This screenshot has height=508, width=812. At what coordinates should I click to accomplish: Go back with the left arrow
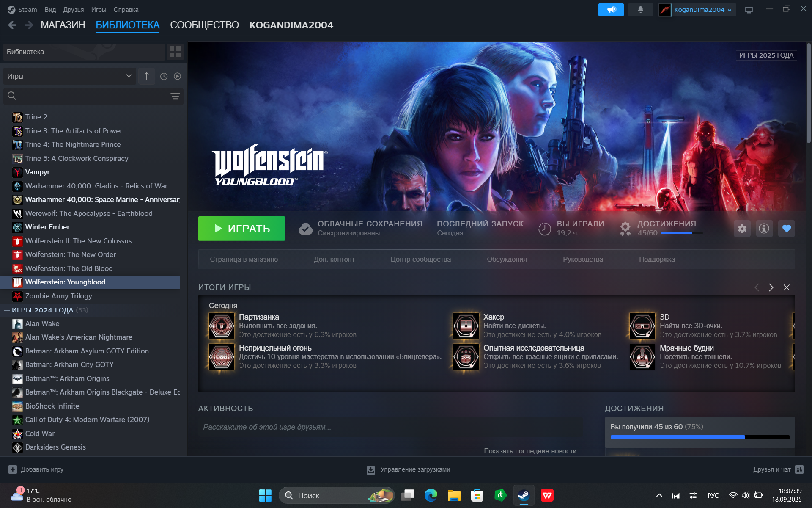coord(12,25)
